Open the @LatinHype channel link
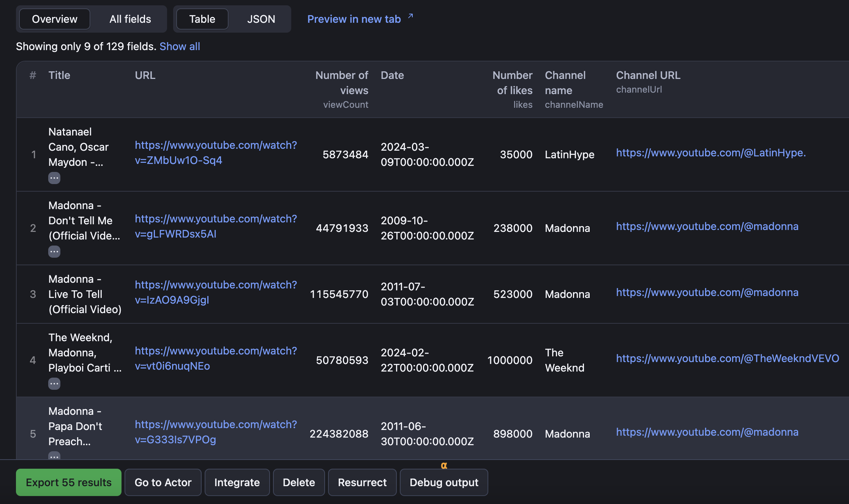849x504 pixels. (x=710, y=153)
